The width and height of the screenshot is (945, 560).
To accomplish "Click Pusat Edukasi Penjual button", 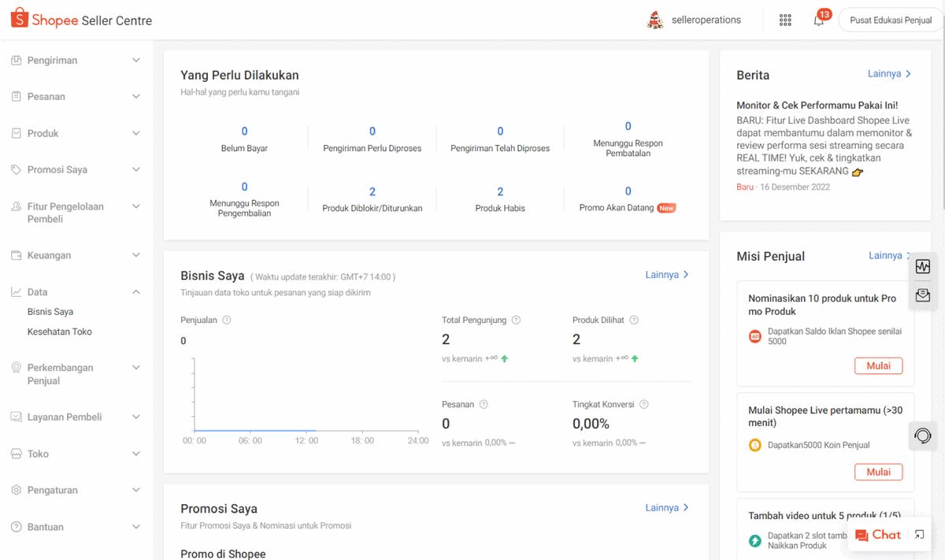I will (x=891, y=20).
